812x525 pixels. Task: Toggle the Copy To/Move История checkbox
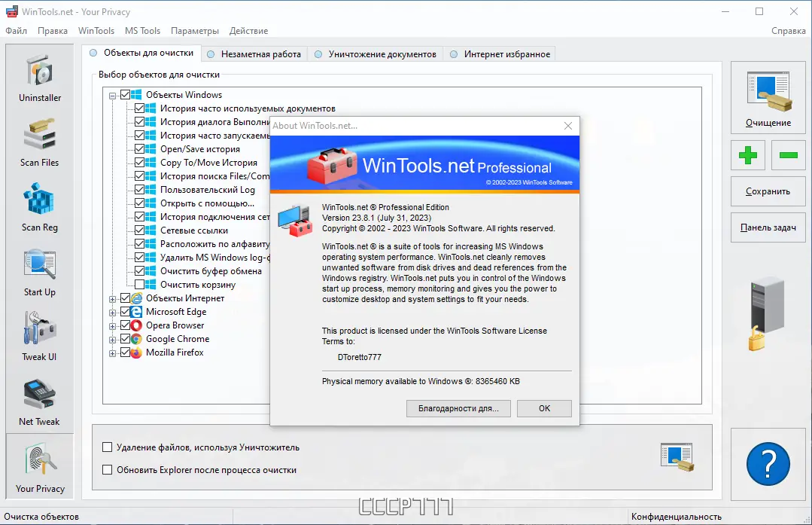139,163
